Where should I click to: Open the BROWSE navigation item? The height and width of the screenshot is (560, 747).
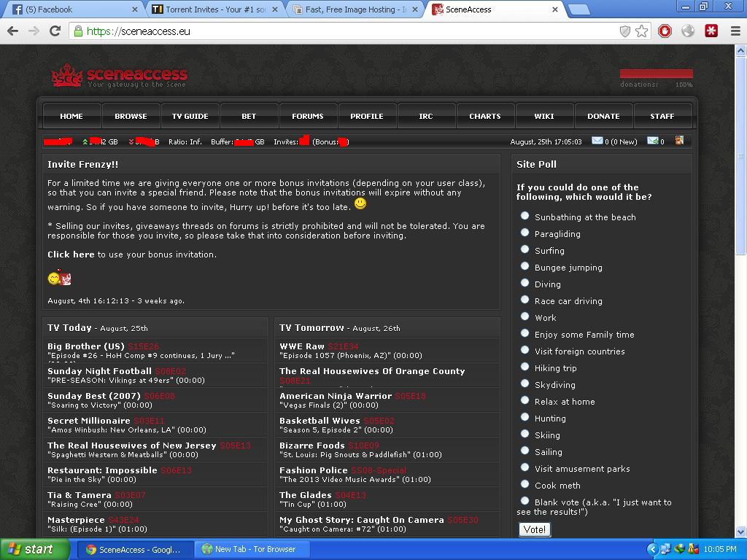click(x=131, y=116)
